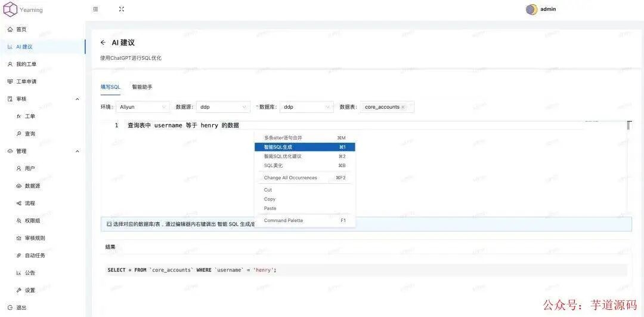Click the eye icon beside 数据源

pos(19,186)
